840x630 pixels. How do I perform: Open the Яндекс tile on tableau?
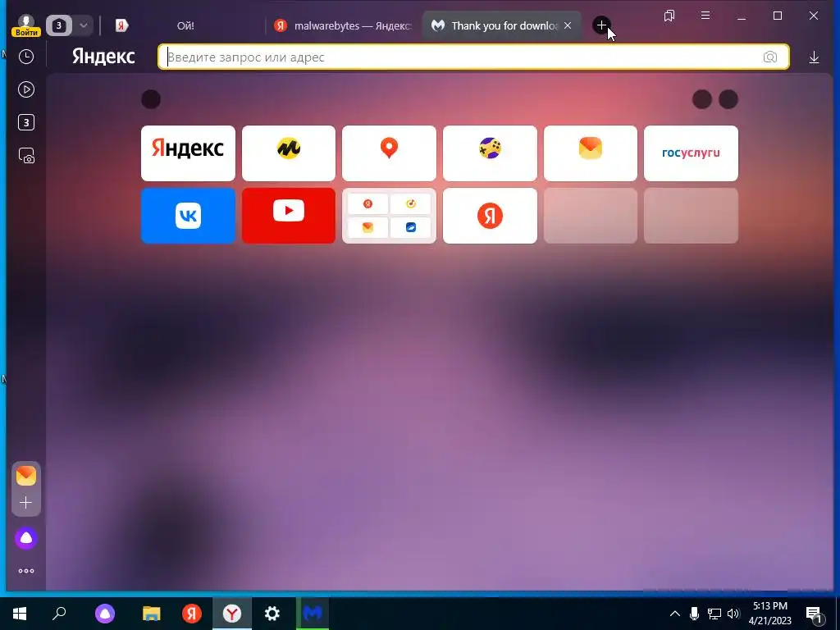188,153
